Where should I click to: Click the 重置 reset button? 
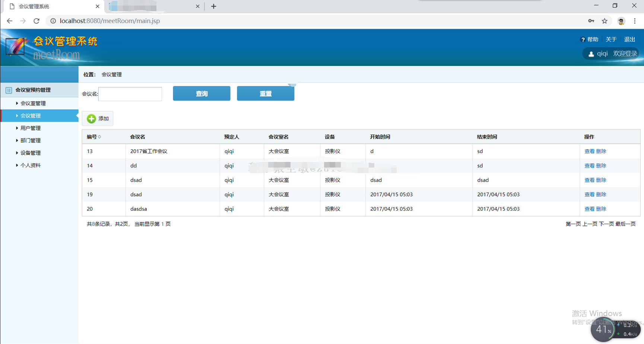pyautogui.click(x=266, y=93)
